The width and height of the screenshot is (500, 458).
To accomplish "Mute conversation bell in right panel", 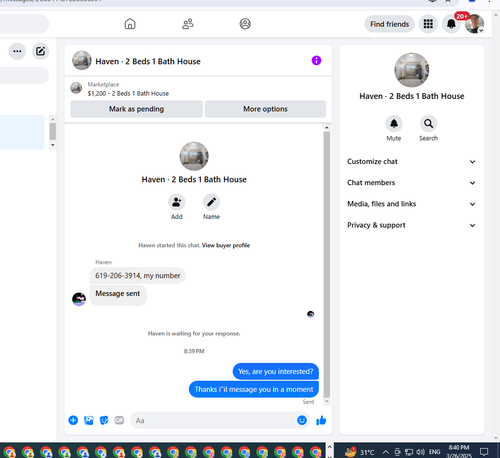I will point(394,124).
